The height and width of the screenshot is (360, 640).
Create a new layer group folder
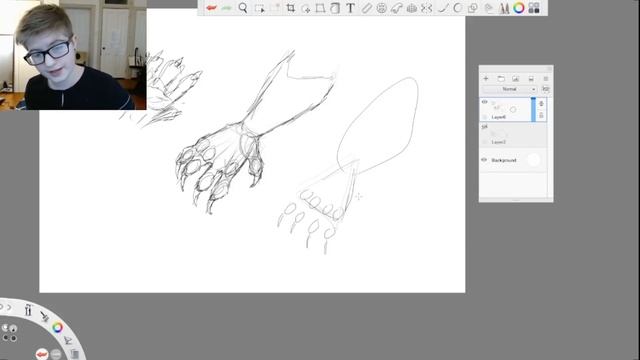(x=501, y=78)
